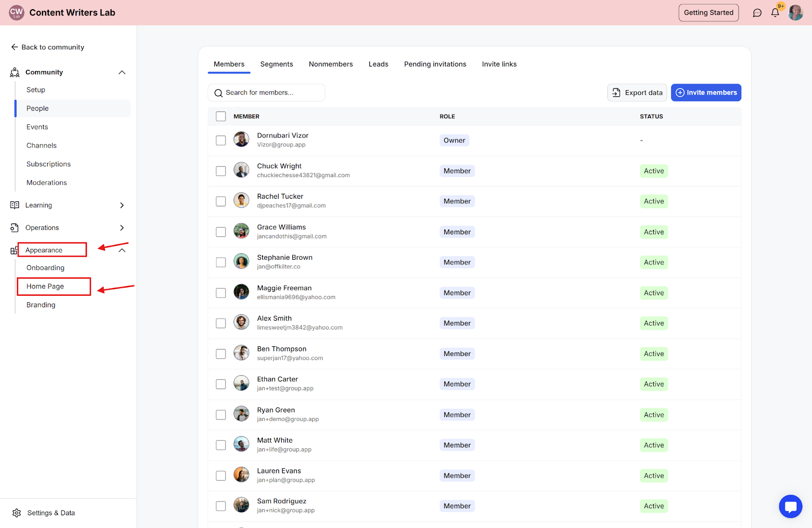Switch to the Members tab
The width and height of the screenshot is (812, 528).
229,64
